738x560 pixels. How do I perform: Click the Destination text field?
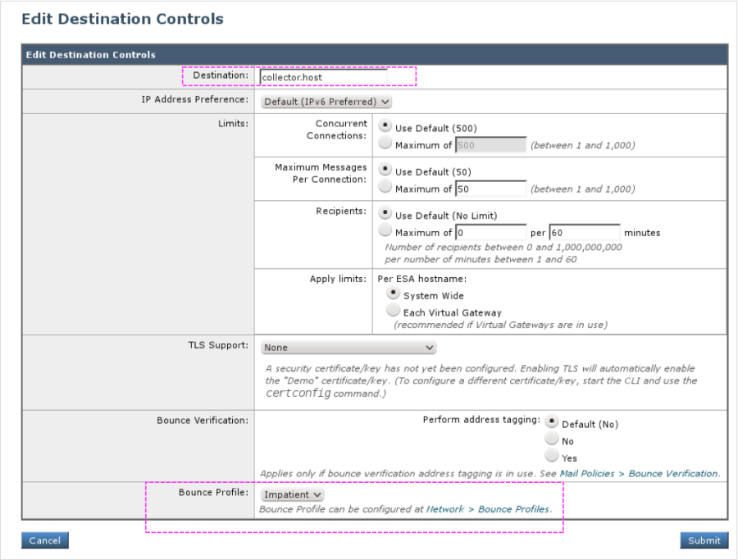(x=323, y=76)
